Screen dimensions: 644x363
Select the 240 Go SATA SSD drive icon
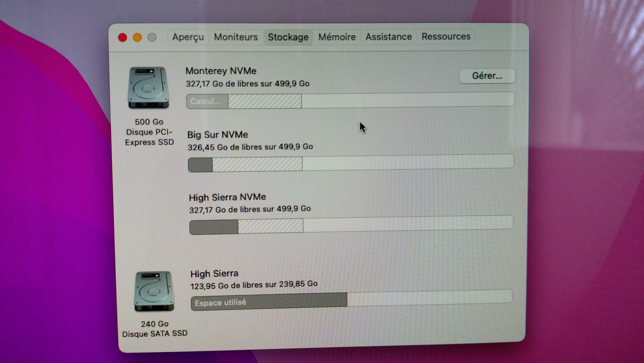tap(154, 291)
